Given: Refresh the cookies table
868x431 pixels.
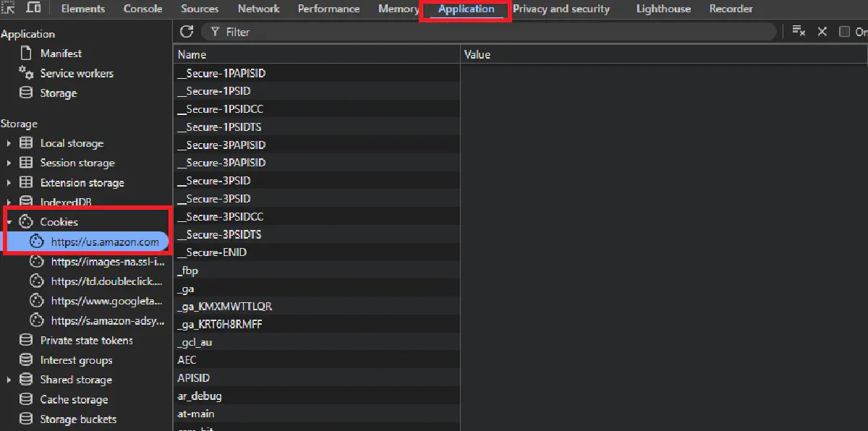Looking at the screenshot, I should click(x=187, y=32).
